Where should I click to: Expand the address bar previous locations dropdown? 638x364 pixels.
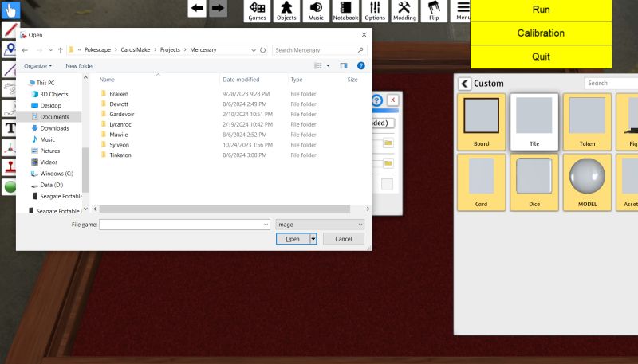pyautogui.click(x=254, y=50)
